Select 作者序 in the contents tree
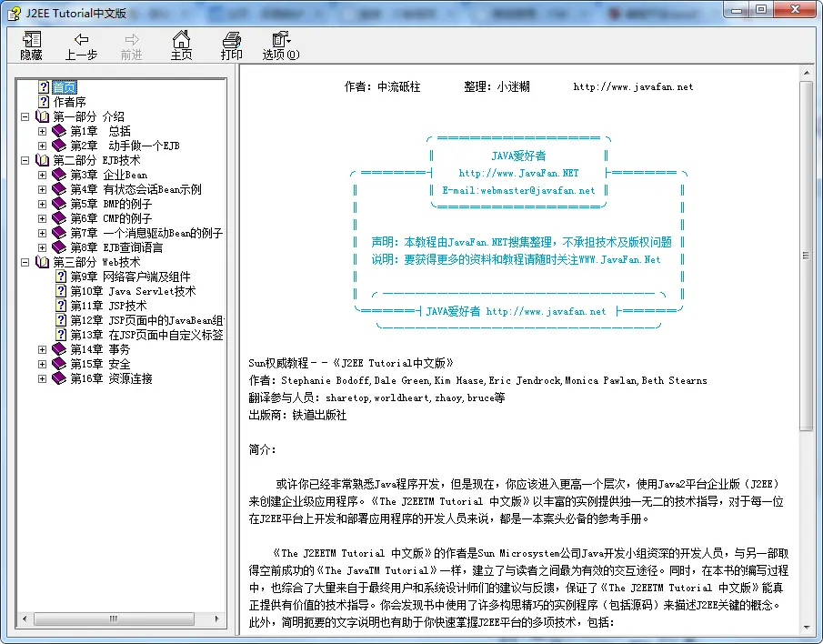The image size is (823, 644). pos(69,102)
